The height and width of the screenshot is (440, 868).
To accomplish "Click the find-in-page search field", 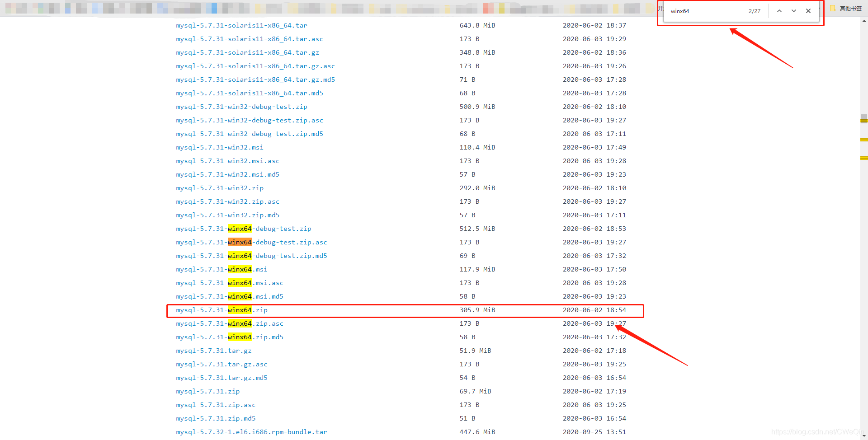I will [x=705, y=11].
